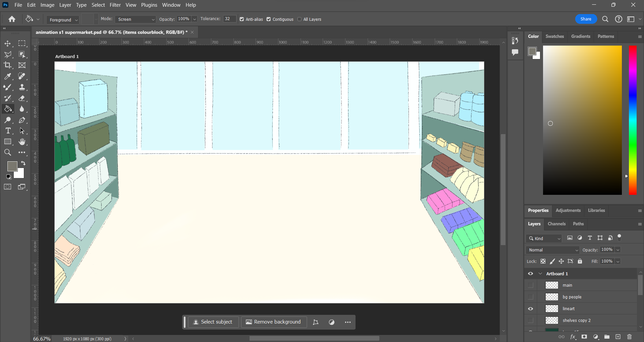Image resolution: width=644 pixels, height=342 pixels.
Task: Disable the Anti-alias checkbox
Action: (x=242, y=19)
